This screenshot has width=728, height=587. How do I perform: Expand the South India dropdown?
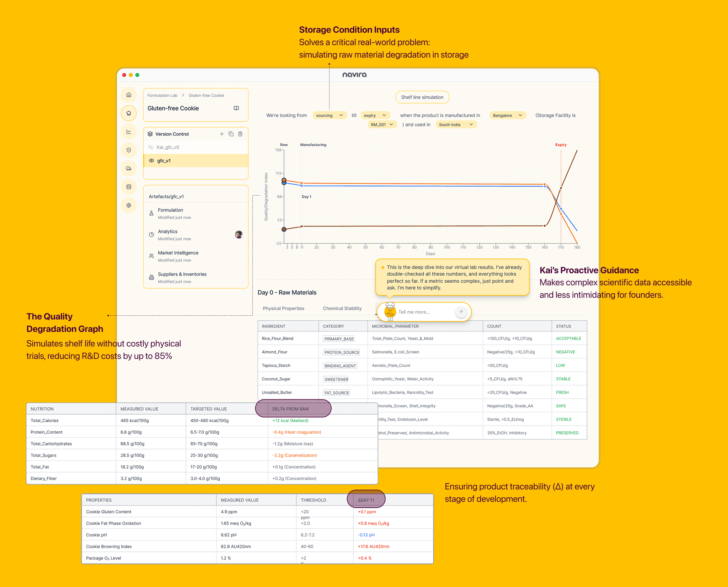[456, 125]
